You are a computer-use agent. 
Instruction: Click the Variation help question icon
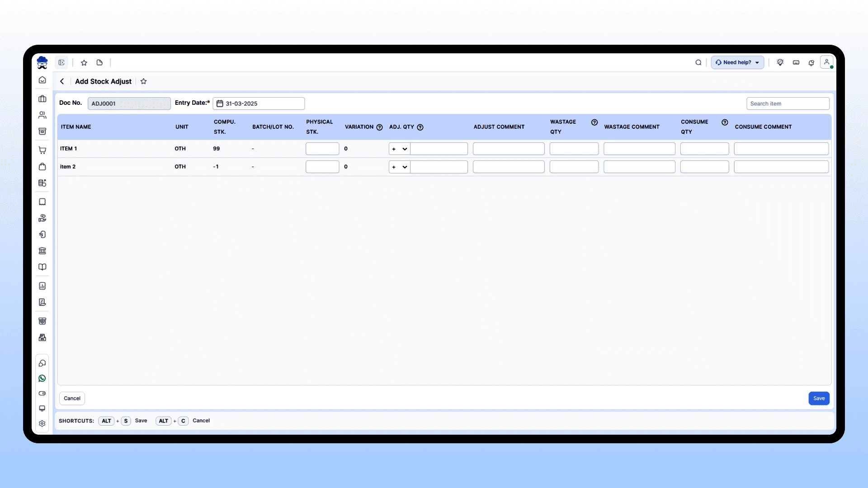tap(379, 127)
